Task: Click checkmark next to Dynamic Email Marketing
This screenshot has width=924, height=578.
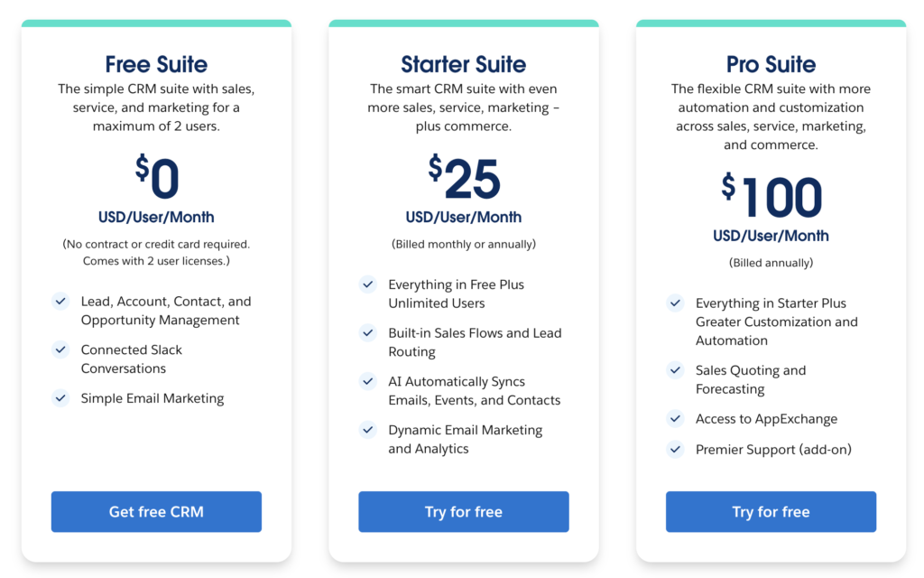Action: 368,430
